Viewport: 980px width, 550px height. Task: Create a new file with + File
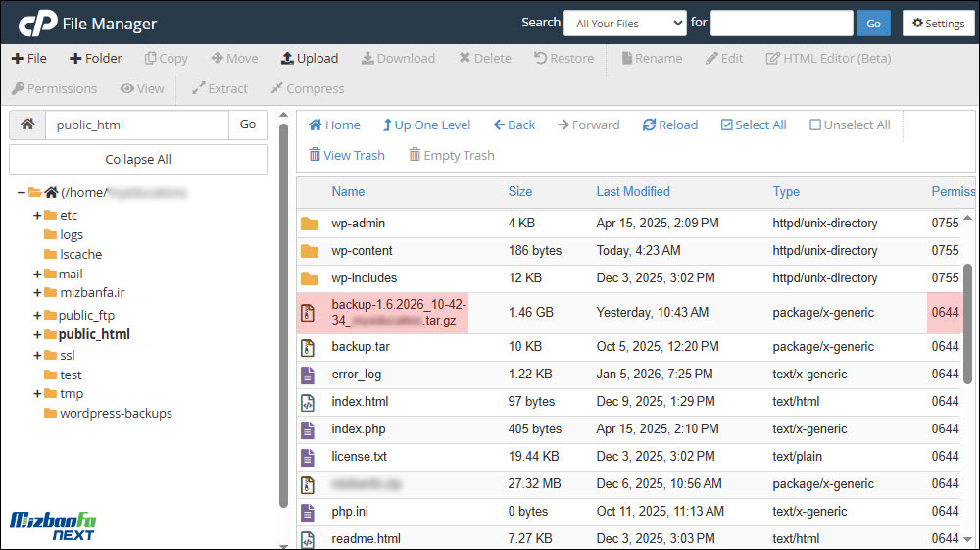(x=29, y=59)
